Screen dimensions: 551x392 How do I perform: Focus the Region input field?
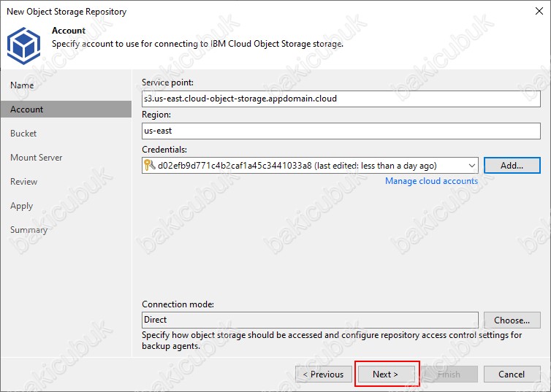point(341,131)
